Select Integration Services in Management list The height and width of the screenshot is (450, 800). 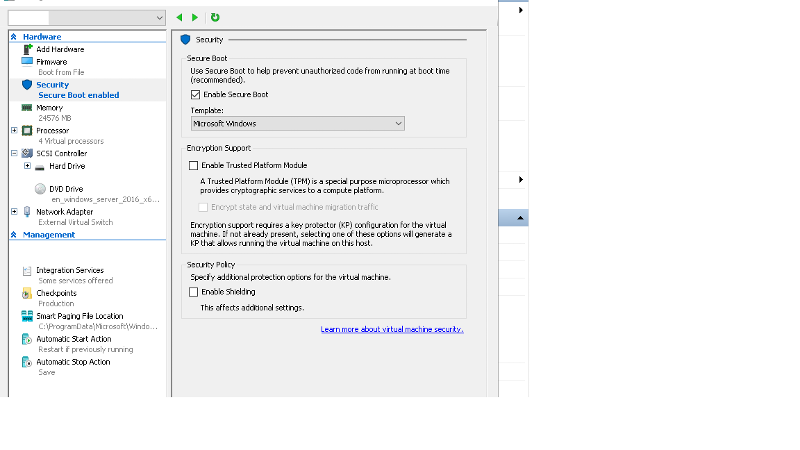pyautogui.click(x=69, y=270)
